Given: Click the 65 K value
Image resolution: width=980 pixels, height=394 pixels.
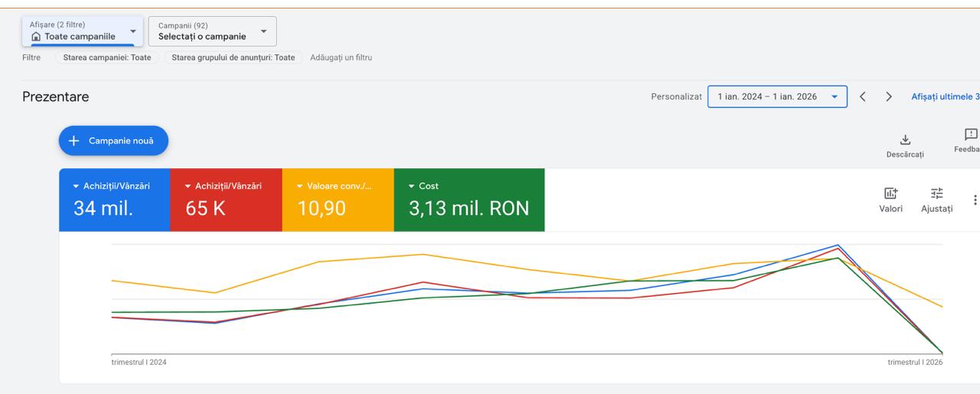Looking at the screenshot, I should [206, 208].
